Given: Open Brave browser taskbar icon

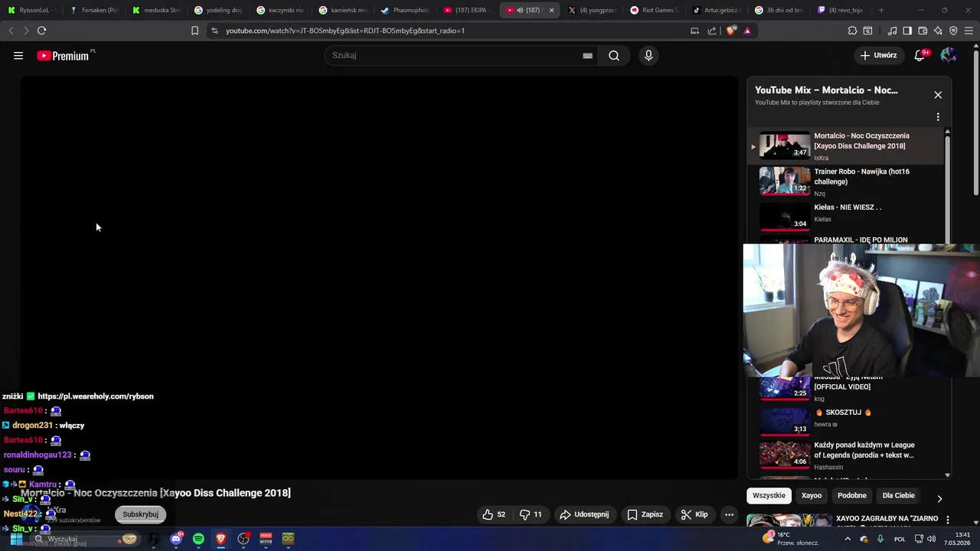Looking at the screenshot, I should (220, 539).
